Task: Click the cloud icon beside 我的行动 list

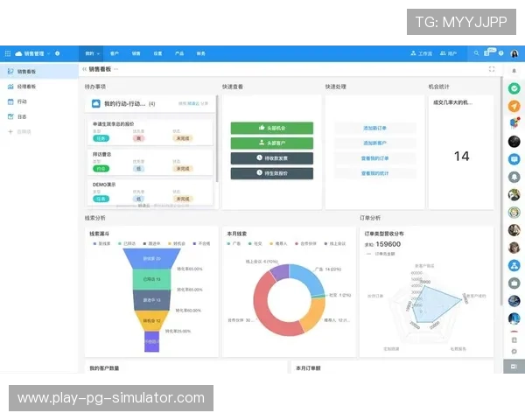Action: point(96,103)
